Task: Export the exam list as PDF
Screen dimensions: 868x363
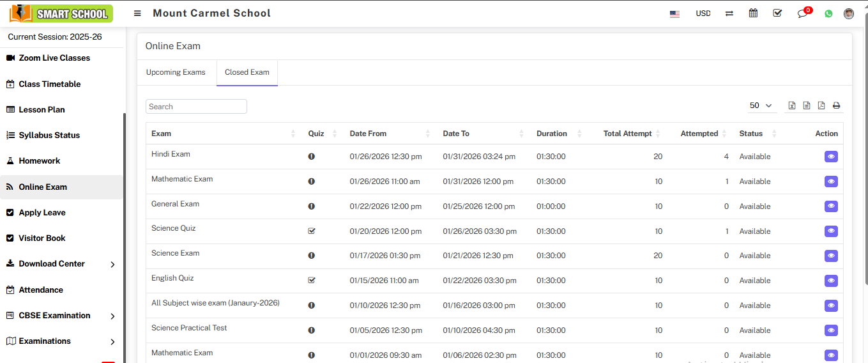Action: click(x=821, y=105)
